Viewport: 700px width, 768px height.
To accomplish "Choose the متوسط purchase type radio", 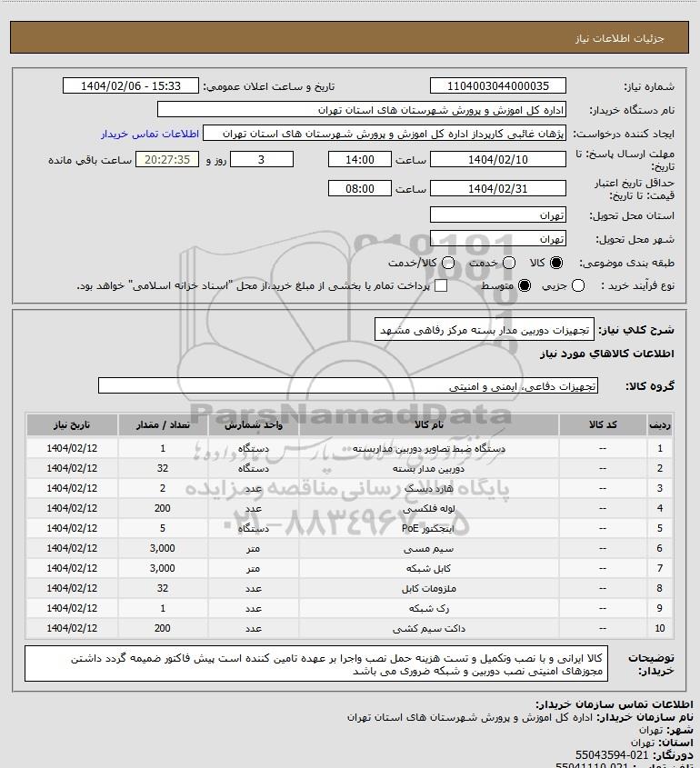I will coord(525,285).
